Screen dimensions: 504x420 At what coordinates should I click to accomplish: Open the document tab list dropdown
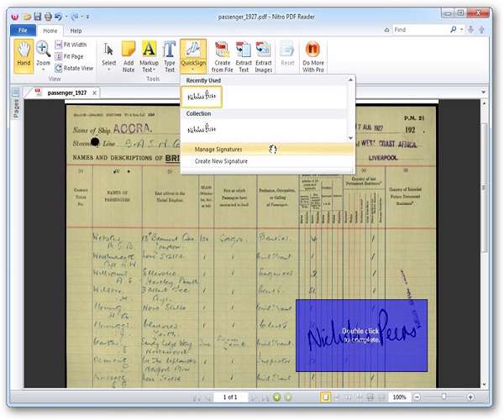484,92
